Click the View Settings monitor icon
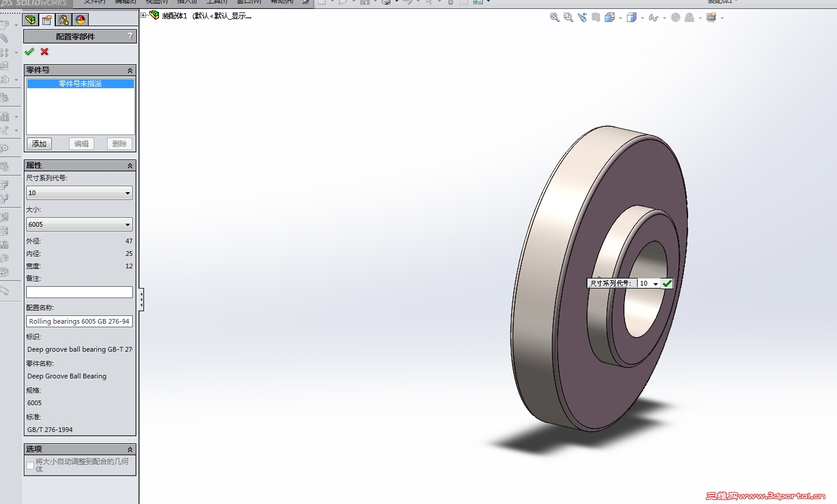The width and height of the screenshot is (837, 504). [x=711, y=17]
